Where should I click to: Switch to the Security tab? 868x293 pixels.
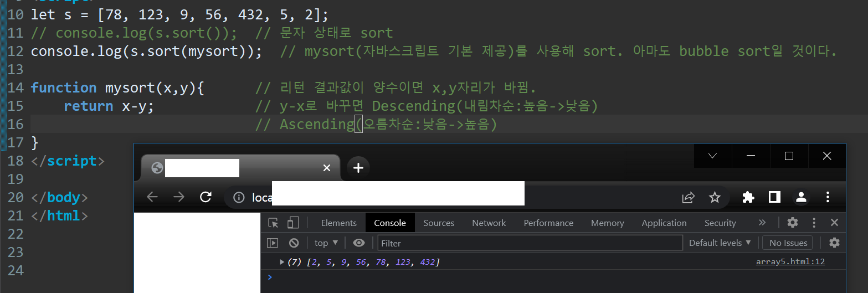click(720, 223)
